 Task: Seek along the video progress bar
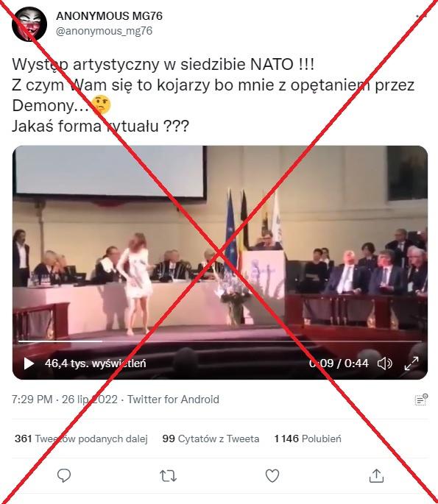pos(220,341)
